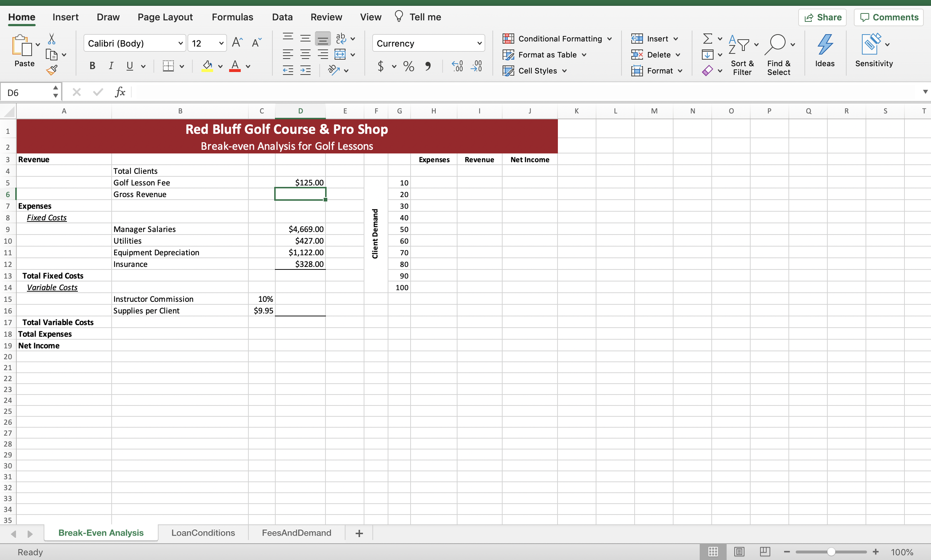Screen dimensions: 931x560
Task: Click the Cut scissors icon
Action: [52, 39]
